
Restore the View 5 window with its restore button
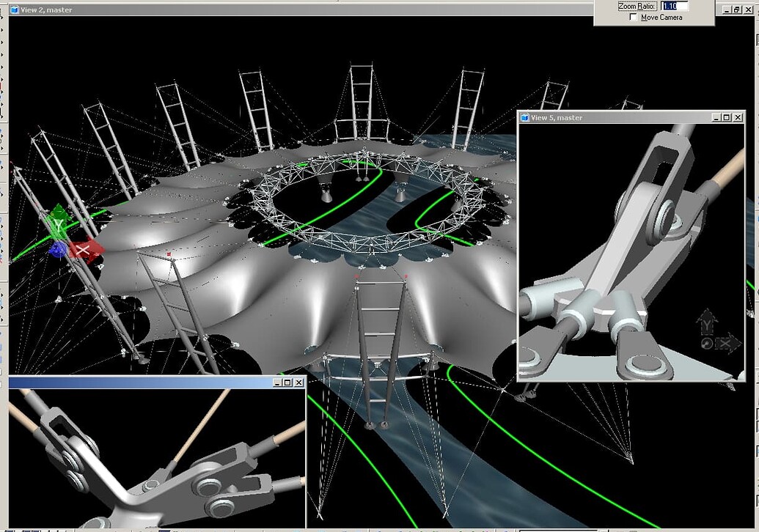(726, 117)
